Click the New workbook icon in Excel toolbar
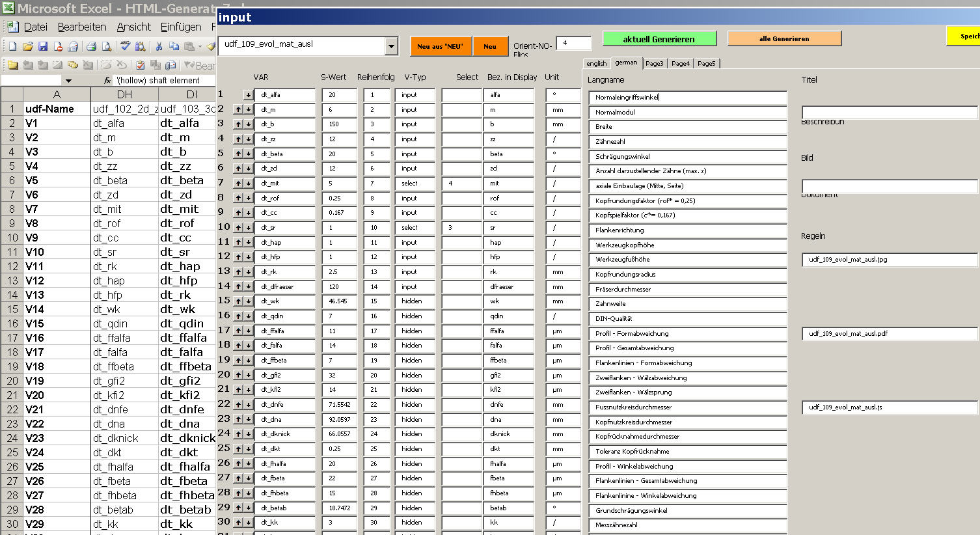Viewport: 980px width, 535px height. click(x=12, y=46)
